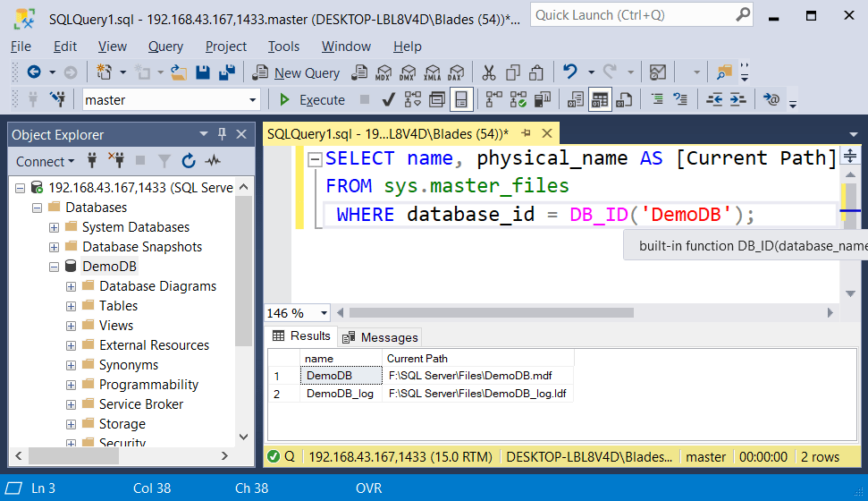Click the Change Connection icon
Viewport: 868px width, 501px height.
(57, 100)
